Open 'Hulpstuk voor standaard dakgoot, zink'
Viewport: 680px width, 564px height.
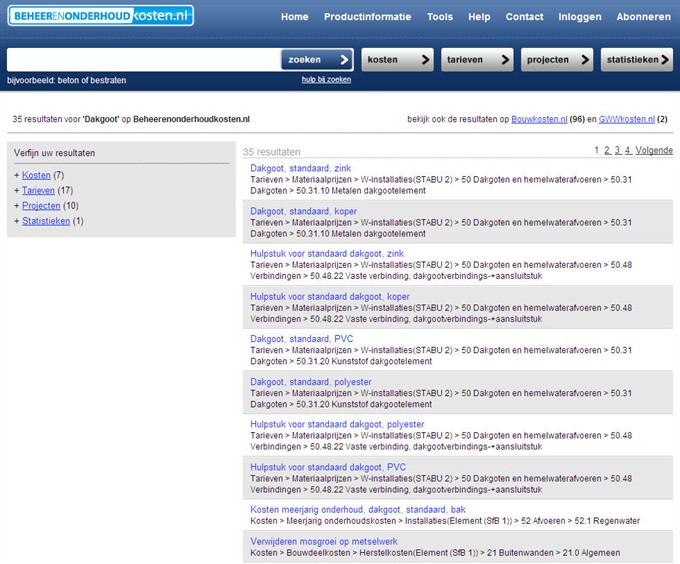[327, 254]
